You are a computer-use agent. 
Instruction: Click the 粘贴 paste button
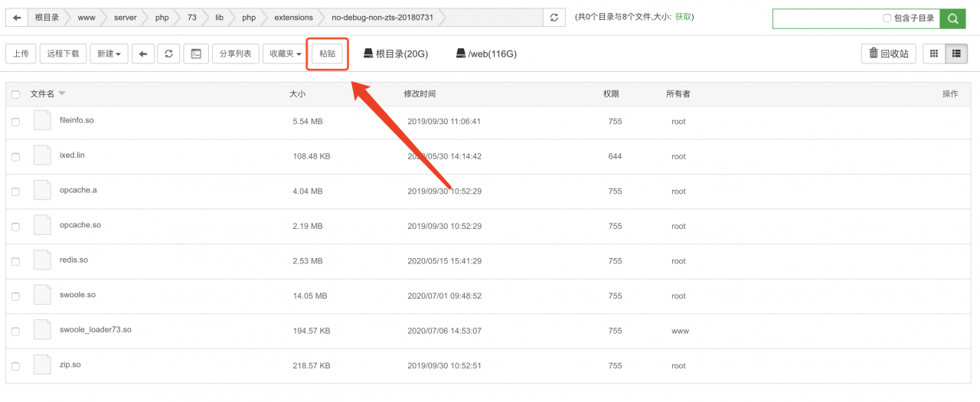tap(327, 54)
